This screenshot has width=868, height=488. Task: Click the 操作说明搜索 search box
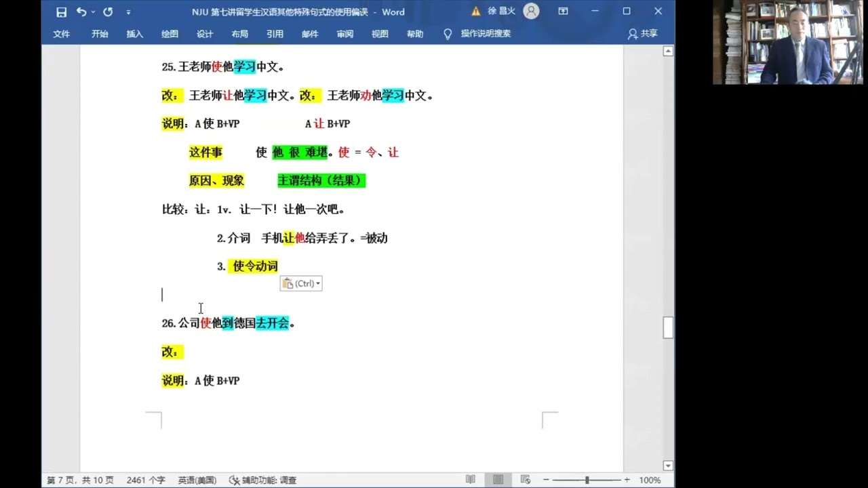pos(486,34)
